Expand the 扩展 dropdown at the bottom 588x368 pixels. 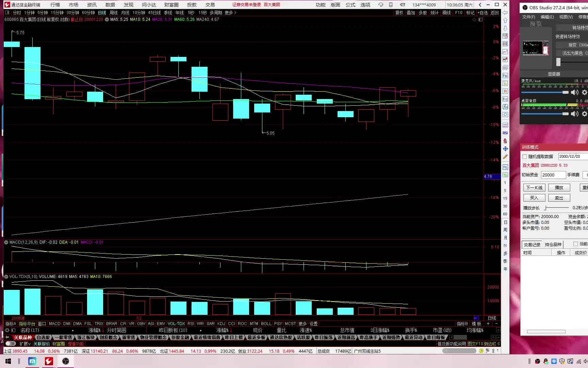tap(25, 344)
